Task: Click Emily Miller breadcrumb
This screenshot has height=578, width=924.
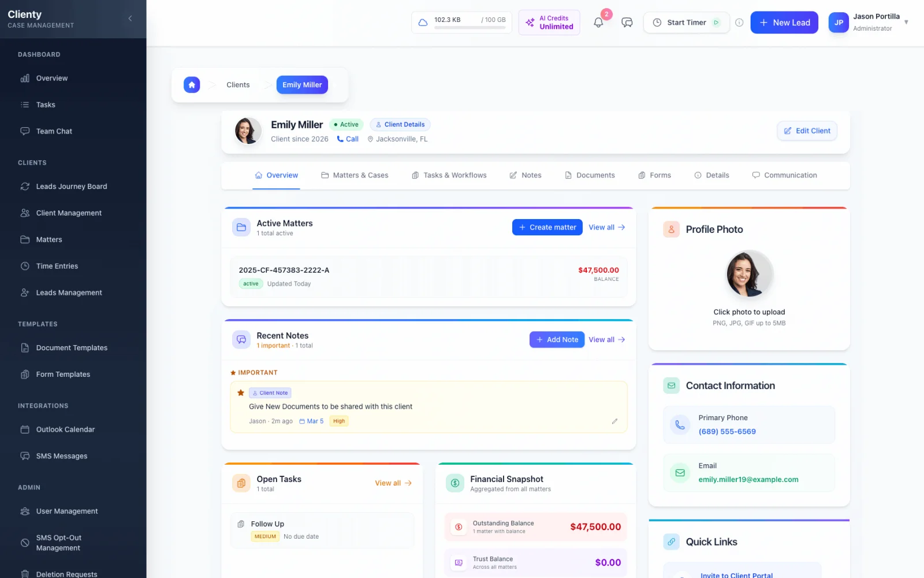Action: (302, 85)
